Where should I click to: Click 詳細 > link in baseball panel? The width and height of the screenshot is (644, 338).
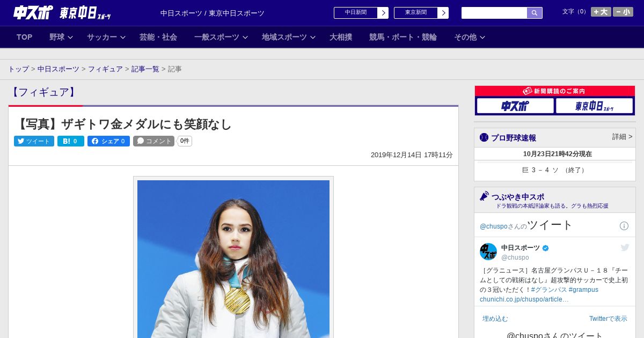622,137
